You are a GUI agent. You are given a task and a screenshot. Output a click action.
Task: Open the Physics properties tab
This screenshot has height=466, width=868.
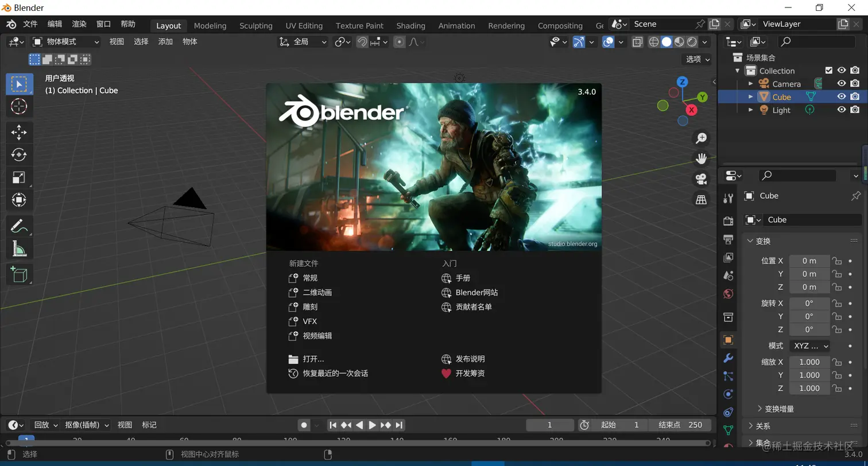[x=728, y=394]
